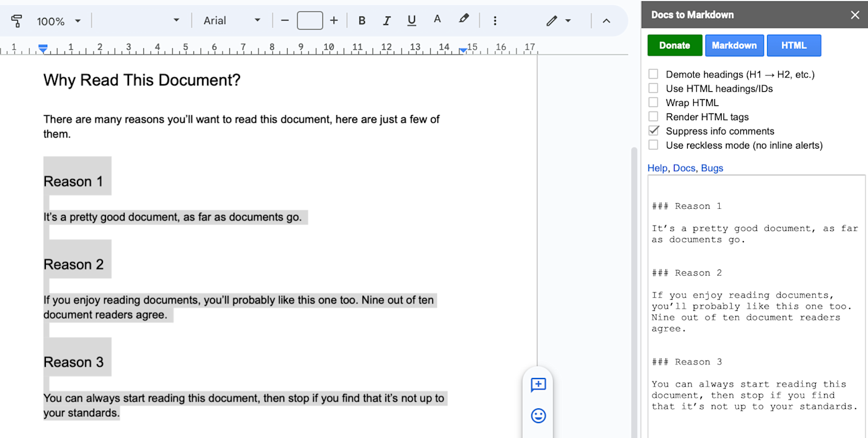868x438 pixels.
Task: Open the 100% zoom dropdown
Action: [x=59, y=21]
